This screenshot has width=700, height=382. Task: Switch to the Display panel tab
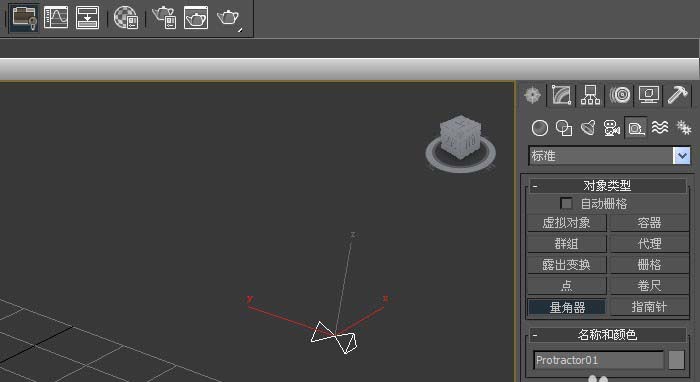tap(649, 95)
